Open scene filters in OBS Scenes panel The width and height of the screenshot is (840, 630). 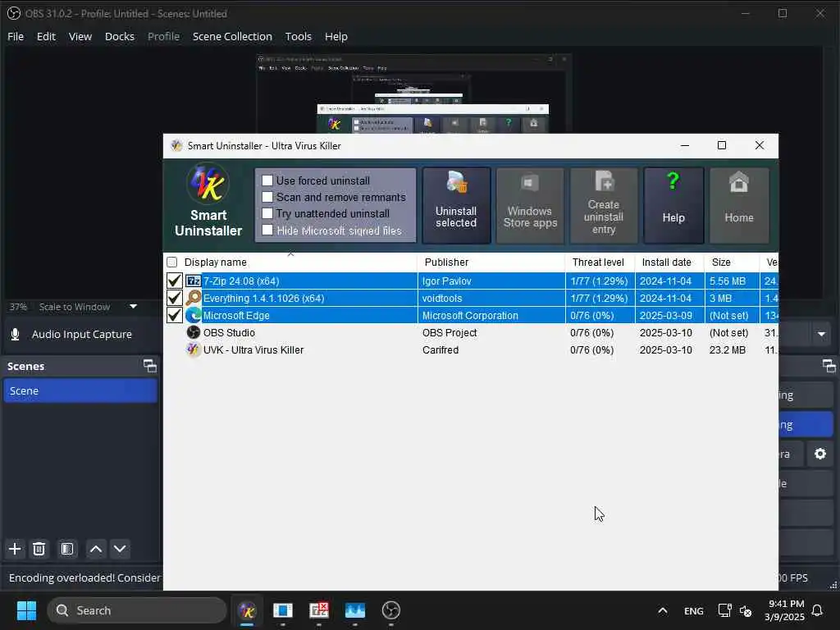(67, 549)
